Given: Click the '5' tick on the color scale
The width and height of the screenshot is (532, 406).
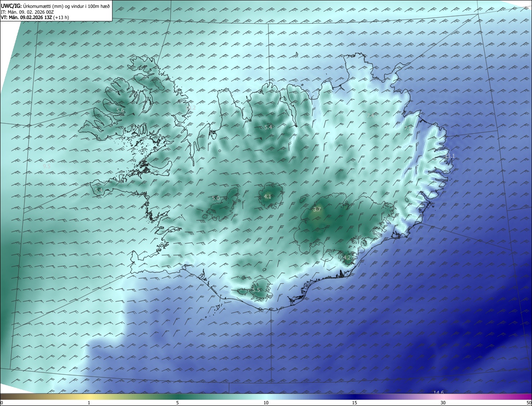Looking at the screenshot, I should click(x=177, y=403).
